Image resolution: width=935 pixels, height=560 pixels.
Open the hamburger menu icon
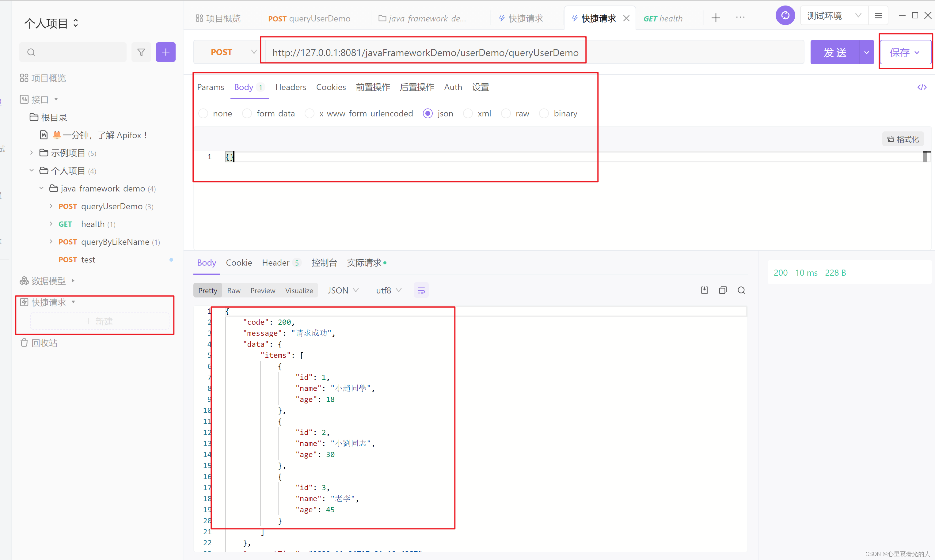[878, 16]
